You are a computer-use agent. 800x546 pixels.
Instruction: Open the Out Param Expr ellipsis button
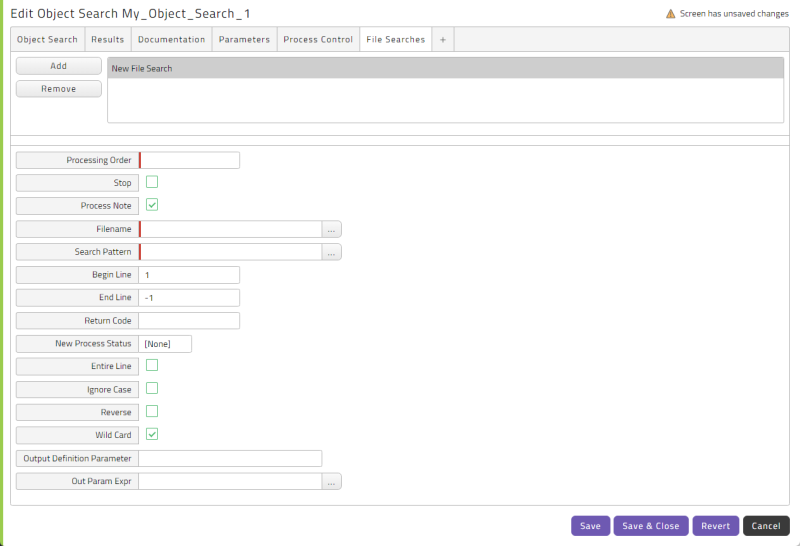point(332,481)
